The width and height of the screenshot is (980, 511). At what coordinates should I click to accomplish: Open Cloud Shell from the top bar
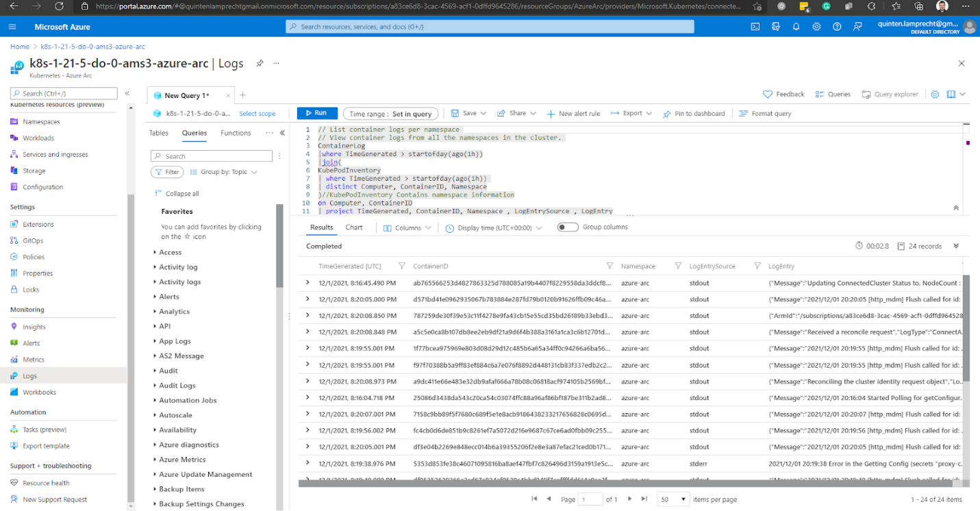[x=755, y=27]
